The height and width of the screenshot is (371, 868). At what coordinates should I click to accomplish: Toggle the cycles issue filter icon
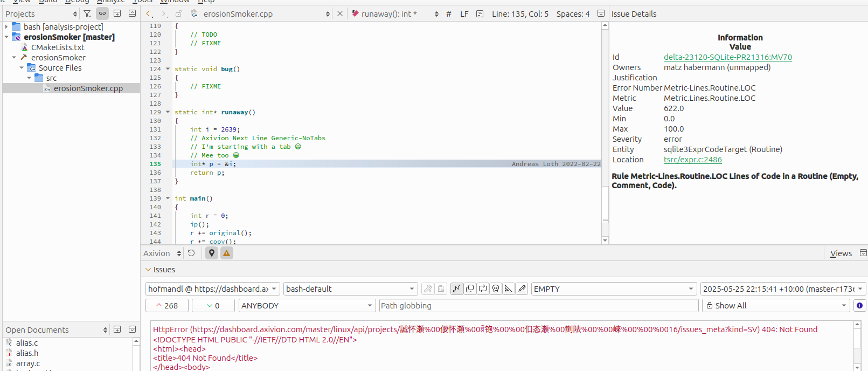point(483,289)
